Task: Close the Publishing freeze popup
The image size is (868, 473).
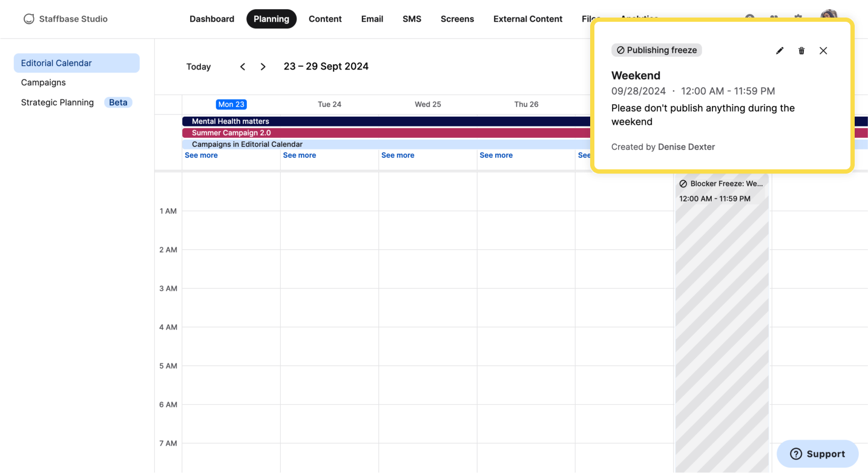Action: 823,51
